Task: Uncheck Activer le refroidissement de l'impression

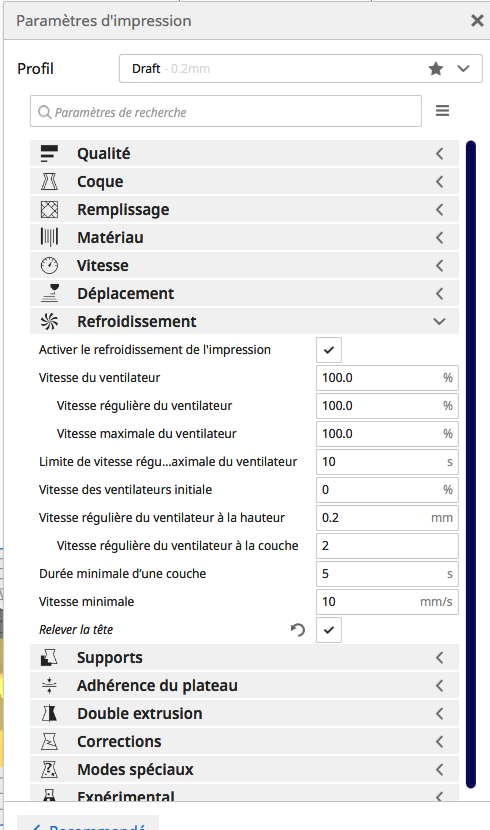Action: tap(329, 350)
